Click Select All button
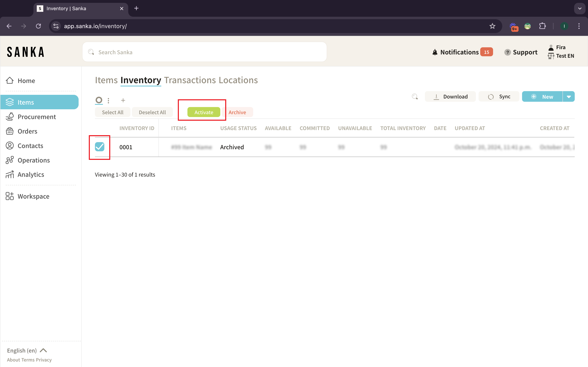The image size is (588, 367). tap(112, 112)
